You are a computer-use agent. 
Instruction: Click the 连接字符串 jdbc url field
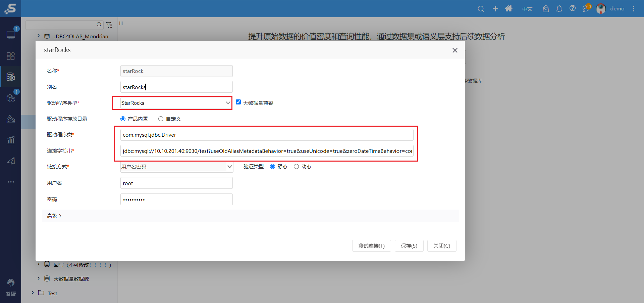(x=267, y=151)
